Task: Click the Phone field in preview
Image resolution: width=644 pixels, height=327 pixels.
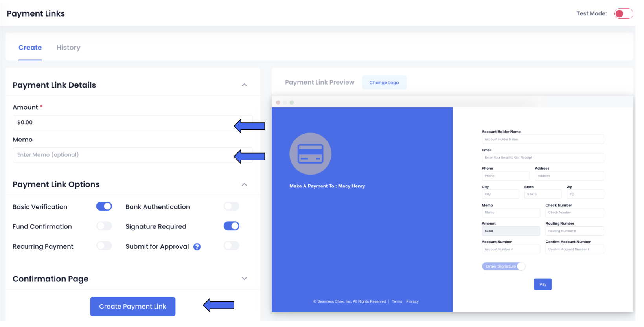Action: click(506, 176)
